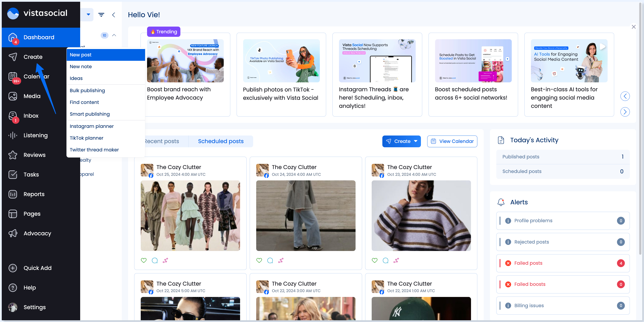Open the Advocacy megaphone icon
This screenshot has width=644, height=322.
pos(13,233)
